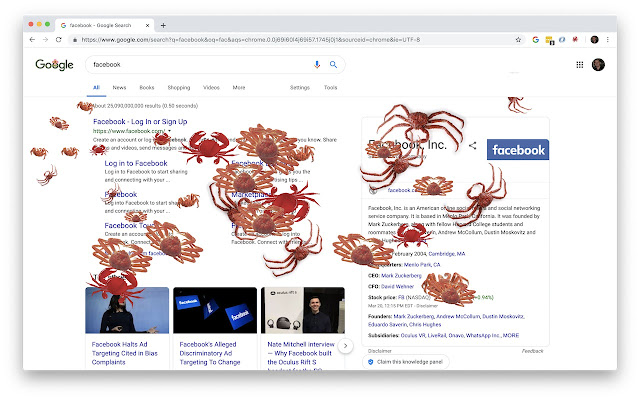The width and height of the screenshot is (640, 400).
Task: Go forward with the browser forward arrow
Action: (x=45, y=40)
